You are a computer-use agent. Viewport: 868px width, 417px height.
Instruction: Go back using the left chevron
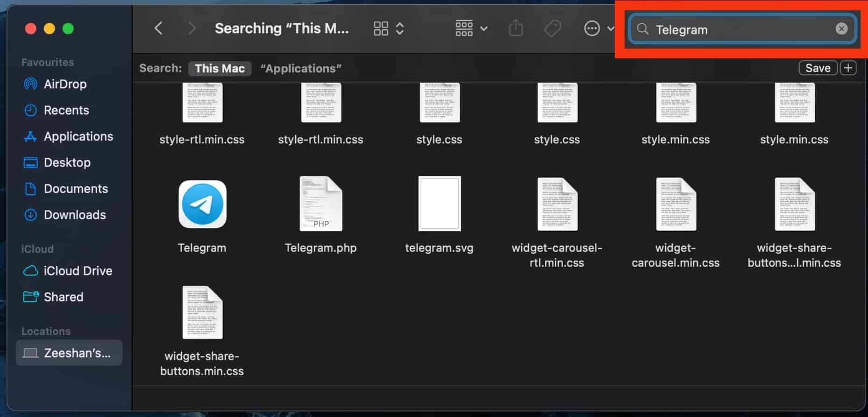click(x=159, y=28)
